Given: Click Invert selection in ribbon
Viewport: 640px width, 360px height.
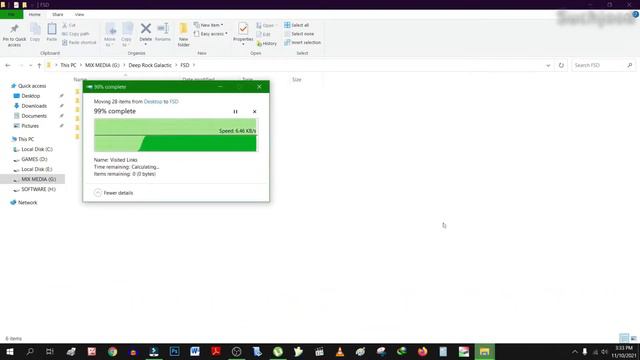Looking at the screenshot, I should (x=302, y=42).
